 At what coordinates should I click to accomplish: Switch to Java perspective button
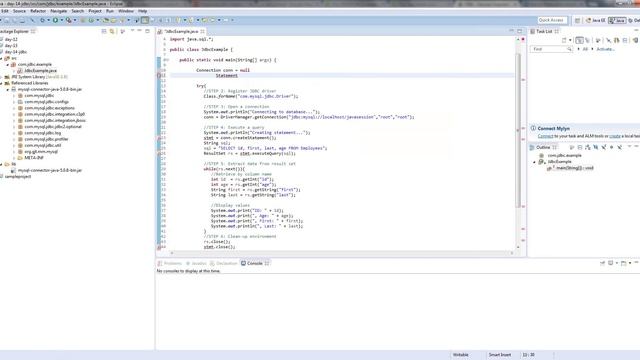[x=617, y=20]
